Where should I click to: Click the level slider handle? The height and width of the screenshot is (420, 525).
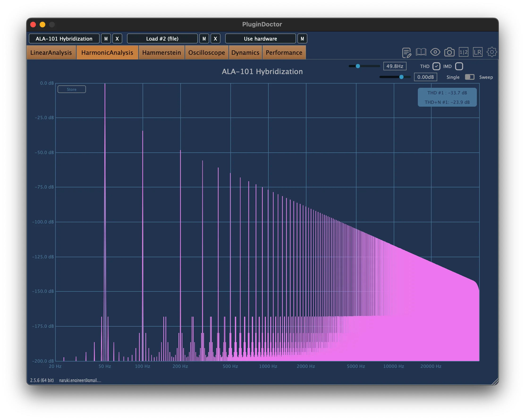pyautogui.click(x=401, y=77)
